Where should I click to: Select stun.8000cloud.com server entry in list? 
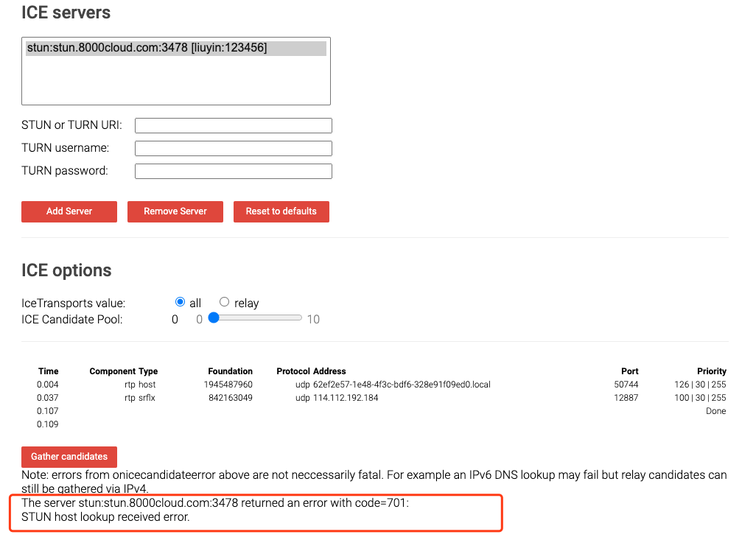(176, 48)
